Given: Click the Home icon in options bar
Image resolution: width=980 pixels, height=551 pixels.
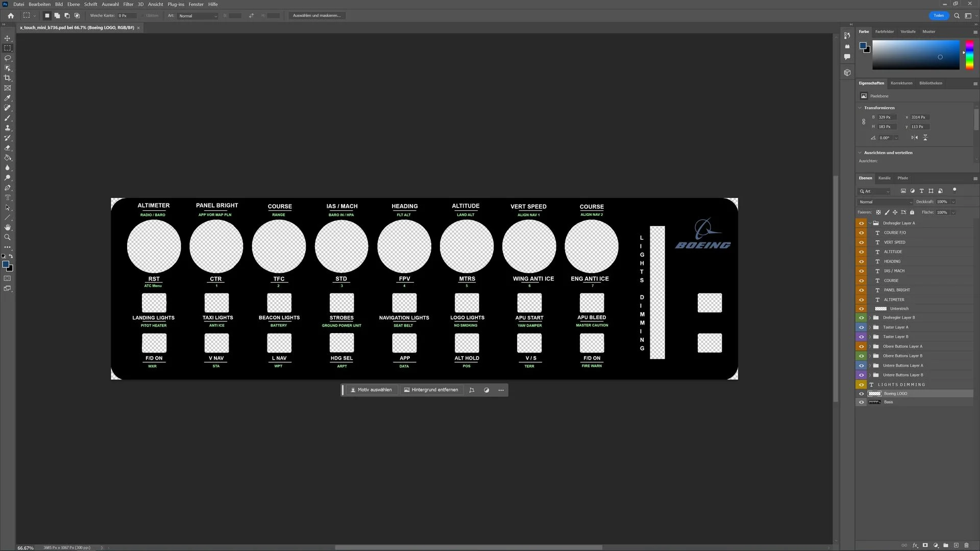Looking at the screenshot, I should 11,16.
